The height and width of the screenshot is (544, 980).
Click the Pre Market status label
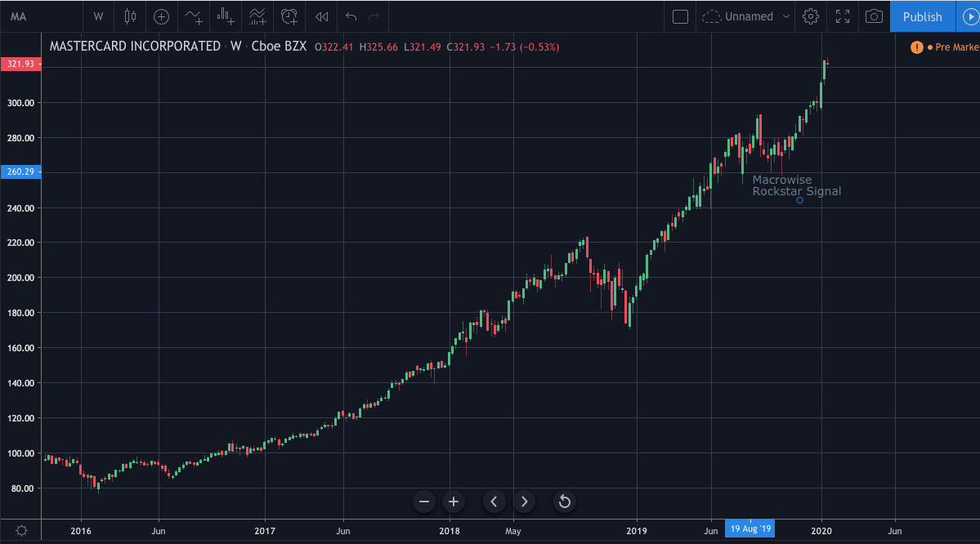(x=957, y=47)
